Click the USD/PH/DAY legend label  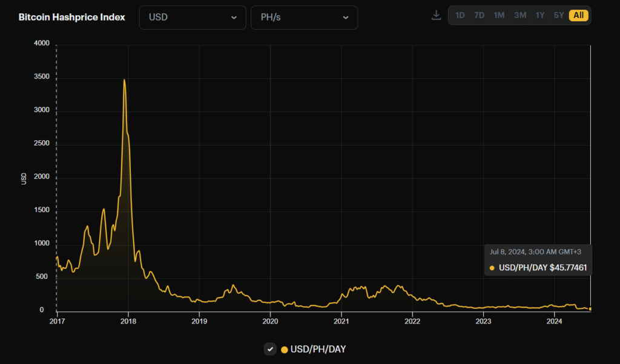coord(318,349)
